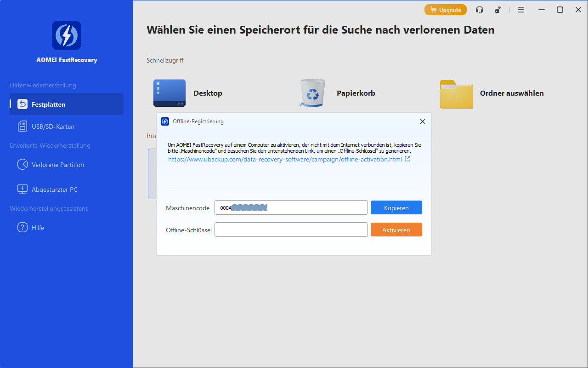Click the Hilfe question mark icon
The image size is (588, 368).
[x=23, y=227]
